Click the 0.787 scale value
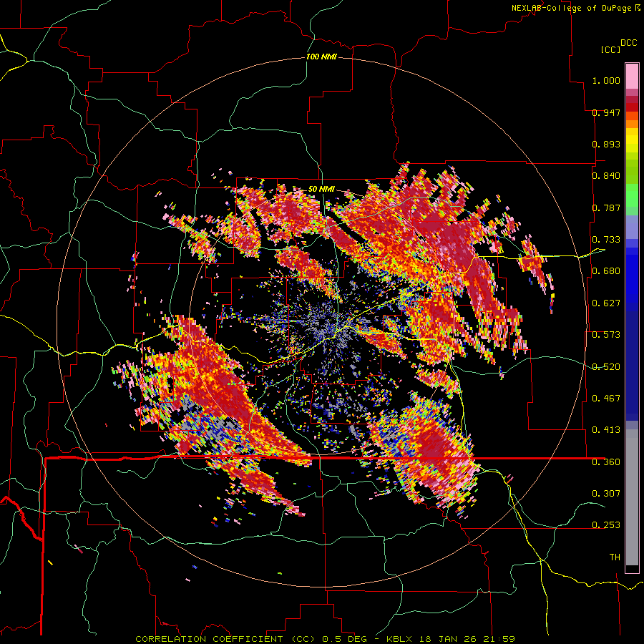Image resolution: width=644 pixels, height=644 pixels. 606,208
